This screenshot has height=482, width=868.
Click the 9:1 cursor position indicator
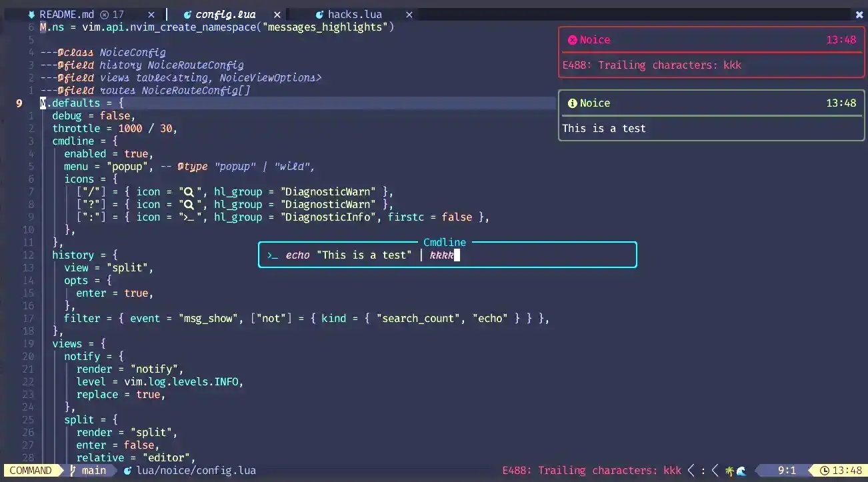pyautogui.click(x=787, y=470)
